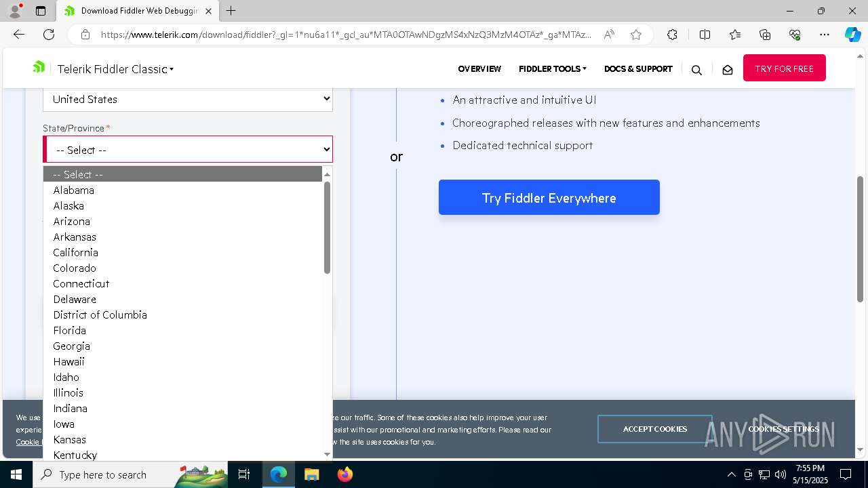Go back using the browser back arrow
Screen dimensions: 868x488
(x=19, y=35)
